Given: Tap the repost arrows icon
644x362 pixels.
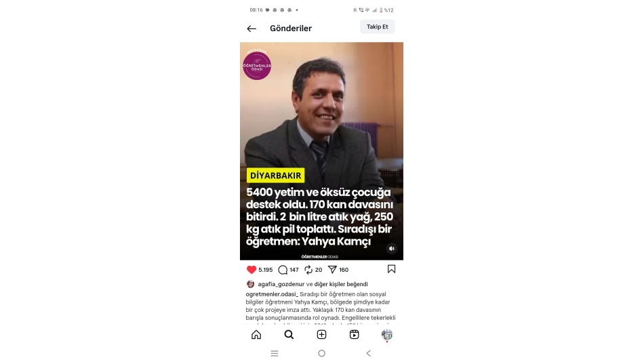Looking at the screenshot, I should 308,270.
